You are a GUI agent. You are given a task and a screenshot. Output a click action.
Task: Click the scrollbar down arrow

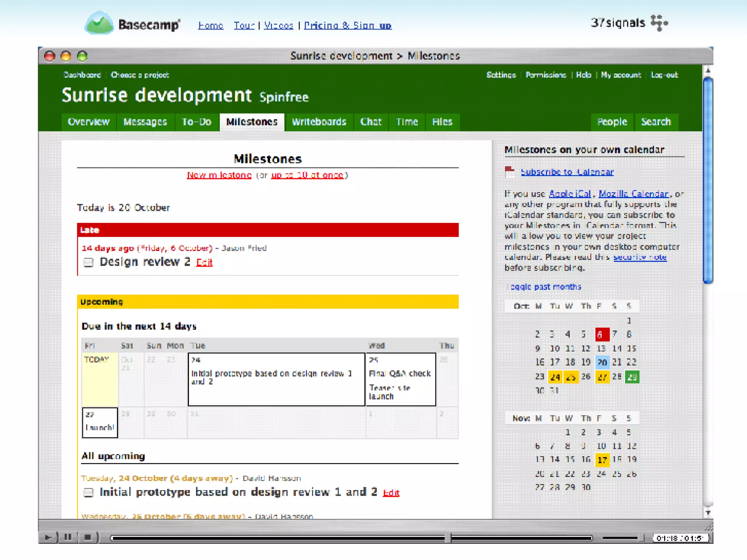point(708,513)
